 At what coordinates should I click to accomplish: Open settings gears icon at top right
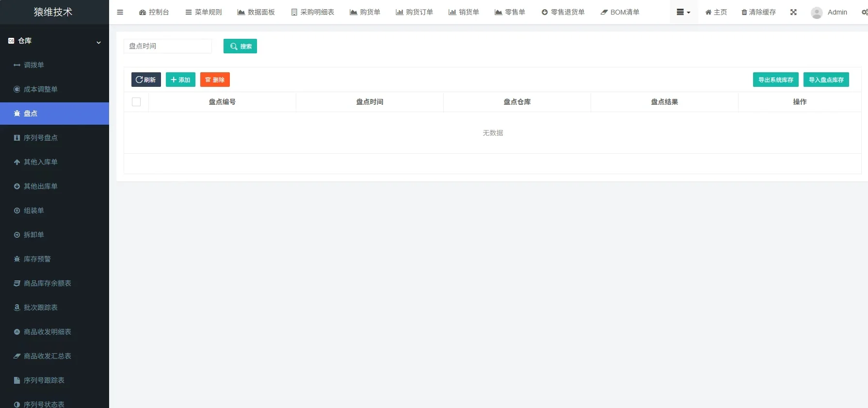864,12
